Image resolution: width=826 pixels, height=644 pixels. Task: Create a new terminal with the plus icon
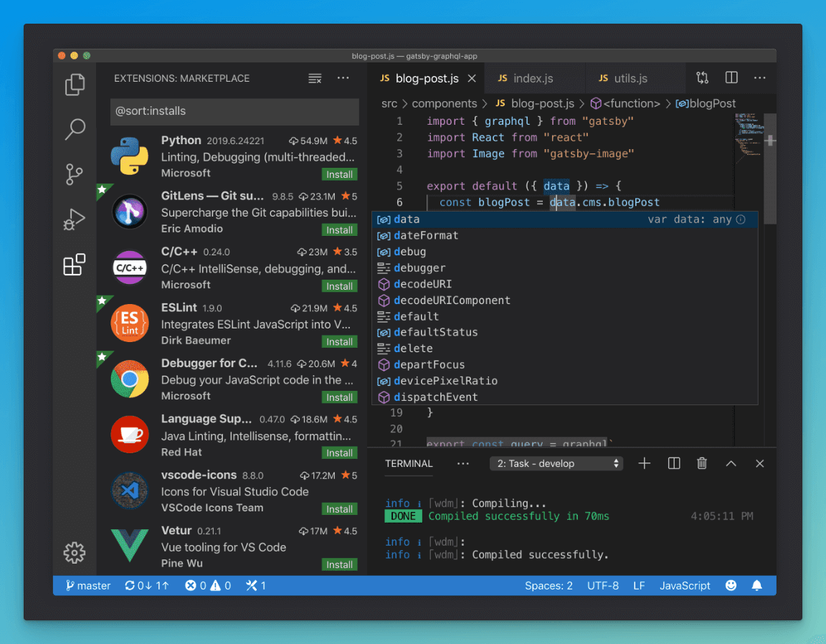(644, 463)
